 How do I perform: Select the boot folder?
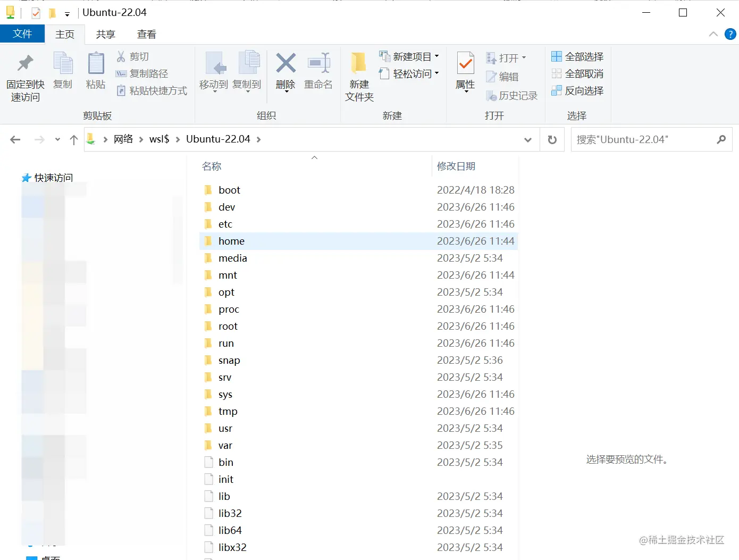tap(358, 190)
